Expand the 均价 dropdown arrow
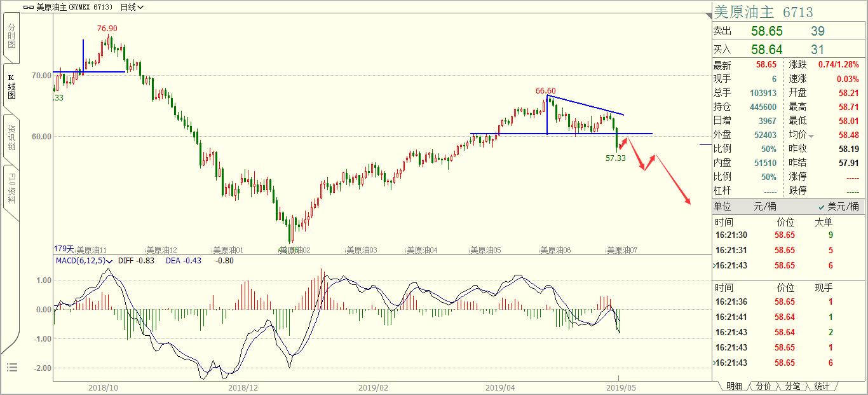The image size is (868, 395). click(x=811, y=136)
